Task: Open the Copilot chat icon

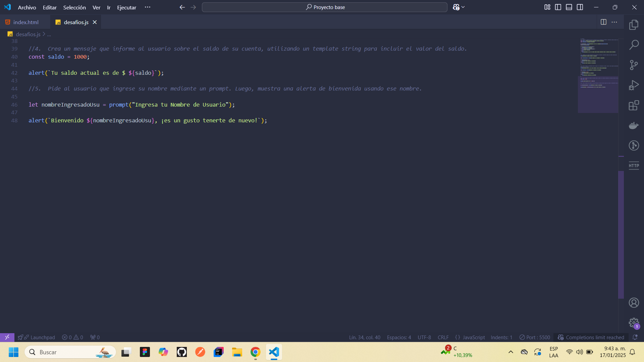Action: point(456,7)
